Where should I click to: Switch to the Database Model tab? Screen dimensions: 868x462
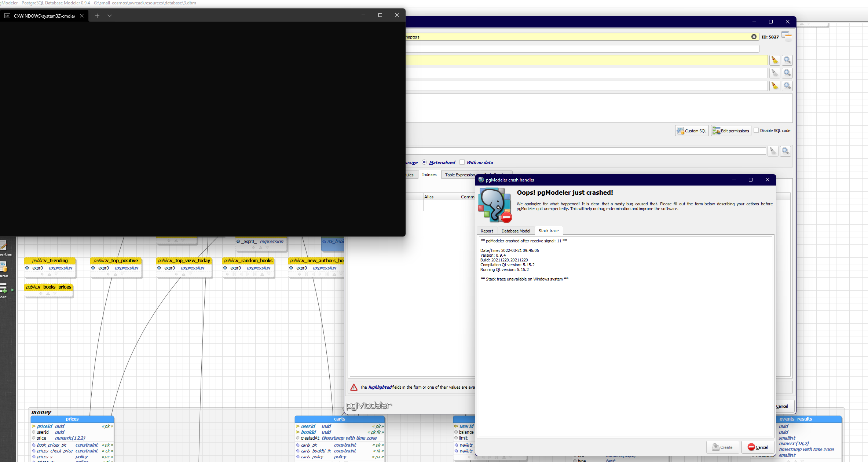(516, 231)
